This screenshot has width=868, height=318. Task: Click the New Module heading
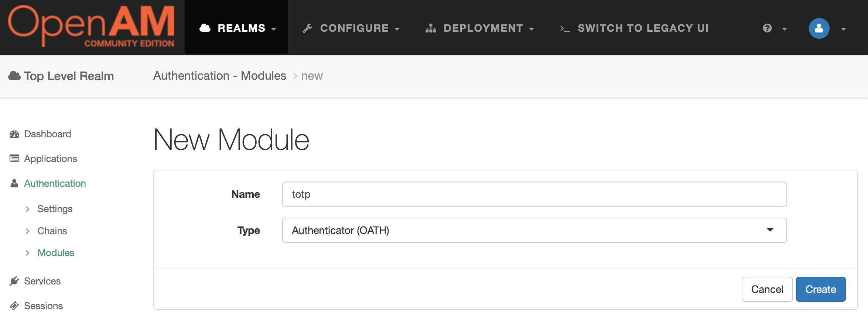pyautogui.click(x=232, y=140)
